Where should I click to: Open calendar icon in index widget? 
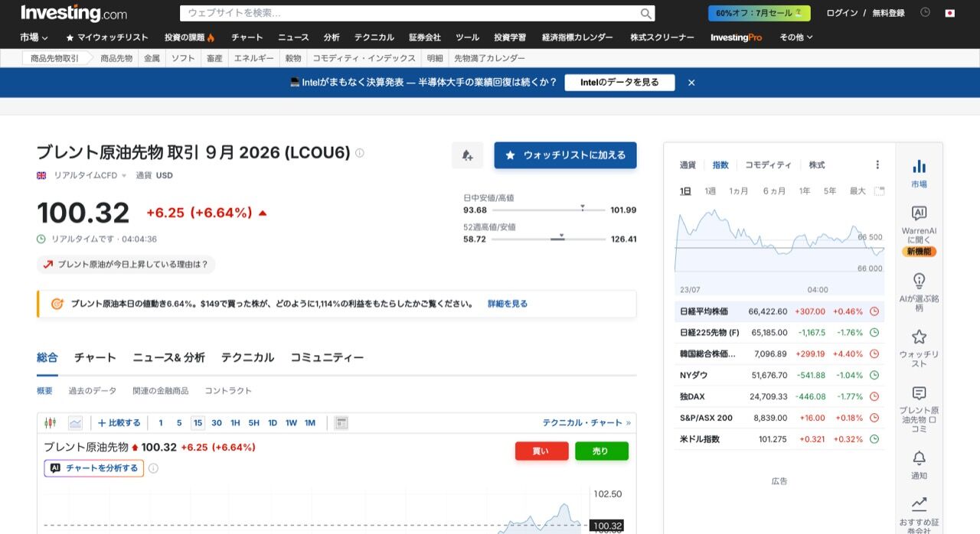tap(879, 191)
